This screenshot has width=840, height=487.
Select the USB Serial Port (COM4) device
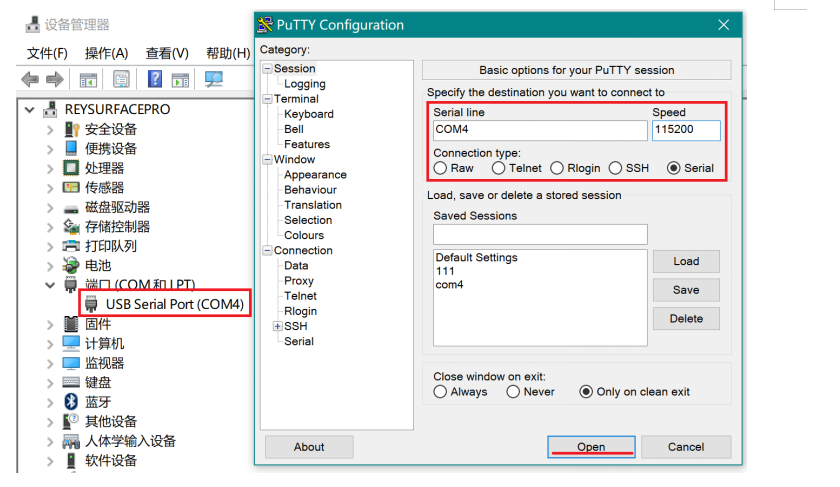[x=174, y=304]
